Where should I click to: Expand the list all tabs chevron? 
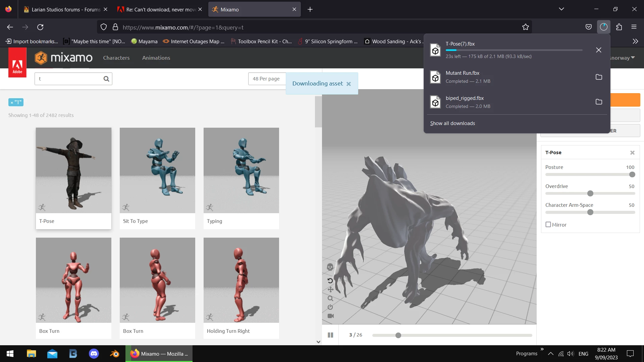point(561,9)
